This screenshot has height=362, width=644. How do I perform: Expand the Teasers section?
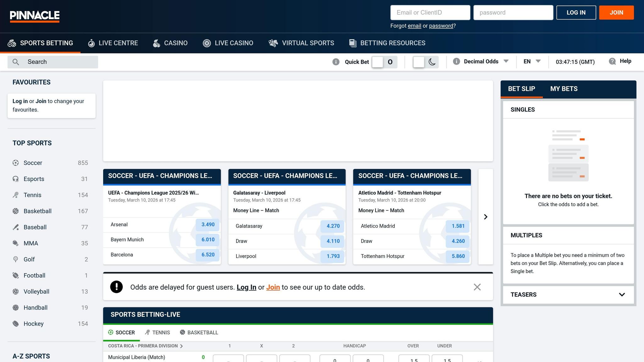pos(622,294)
